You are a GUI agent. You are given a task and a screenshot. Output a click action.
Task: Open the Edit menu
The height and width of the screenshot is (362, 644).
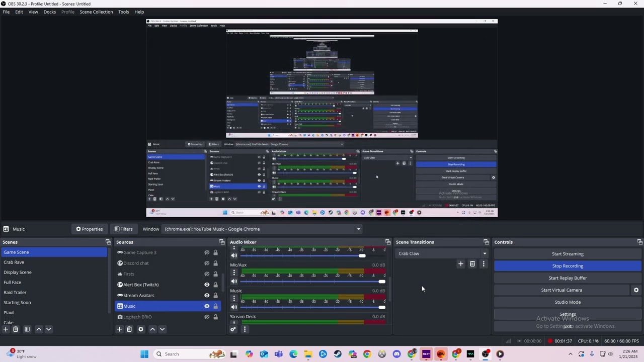coord(19,12)
